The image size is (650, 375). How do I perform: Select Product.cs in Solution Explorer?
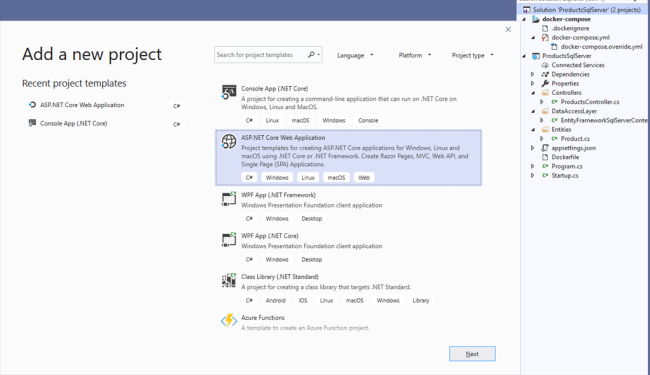(x=575, y=139)
